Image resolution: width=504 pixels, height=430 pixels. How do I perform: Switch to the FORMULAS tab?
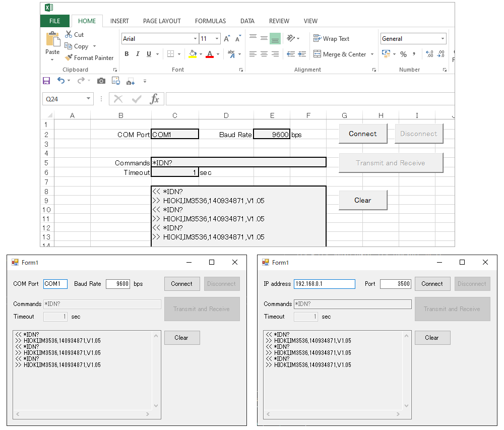click(x=211, y=21)
